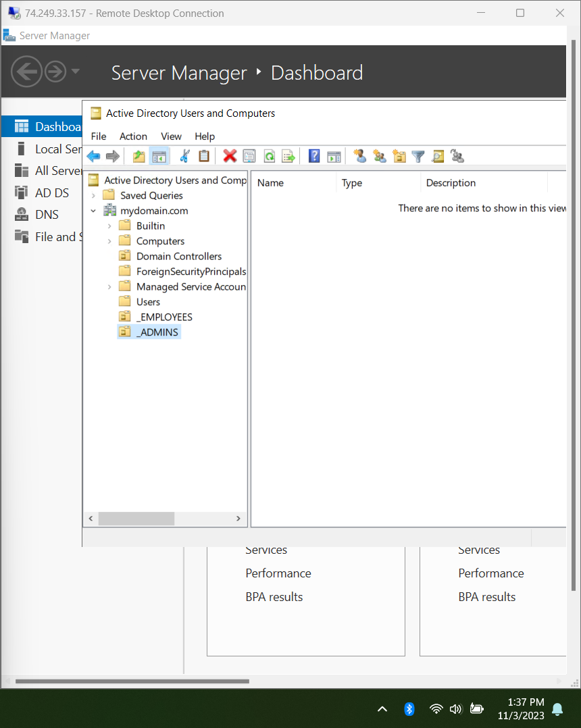Click the Refresh icon in the toolbar
This screenshot has height=728, width=581.
(270, 156)
